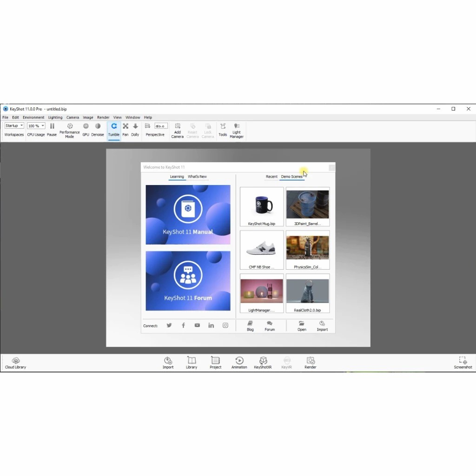Click the Facebook connect icon
The image size is (476, 476).
click(x=183, y=325)
